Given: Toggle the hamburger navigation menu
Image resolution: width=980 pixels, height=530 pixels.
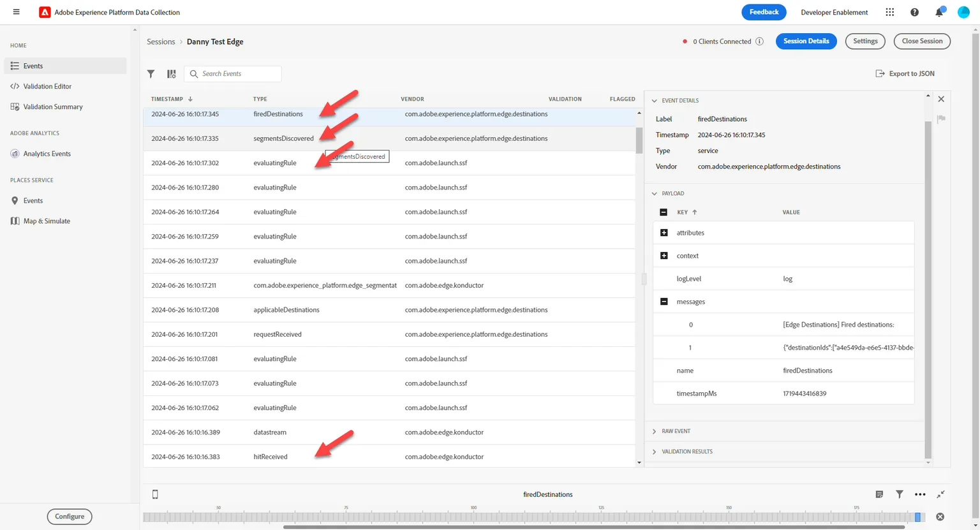Looking at the screenshot, I should (x=16, y=12).
